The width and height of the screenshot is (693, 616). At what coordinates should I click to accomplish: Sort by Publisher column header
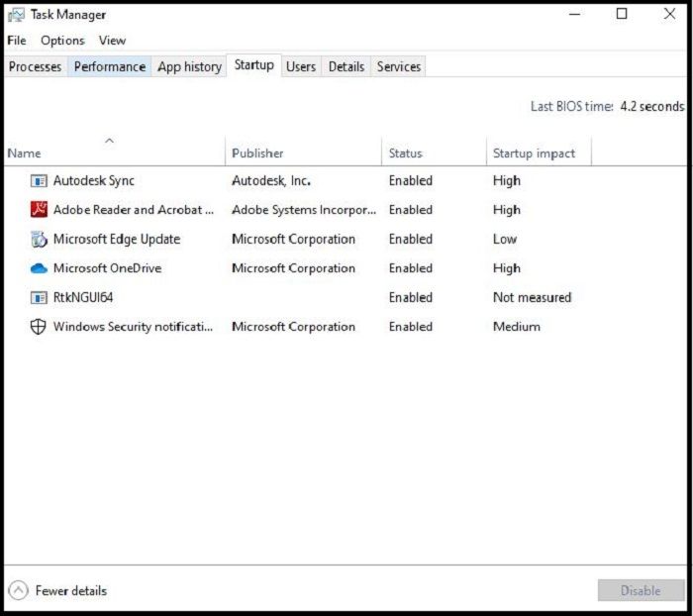(257, 154)
